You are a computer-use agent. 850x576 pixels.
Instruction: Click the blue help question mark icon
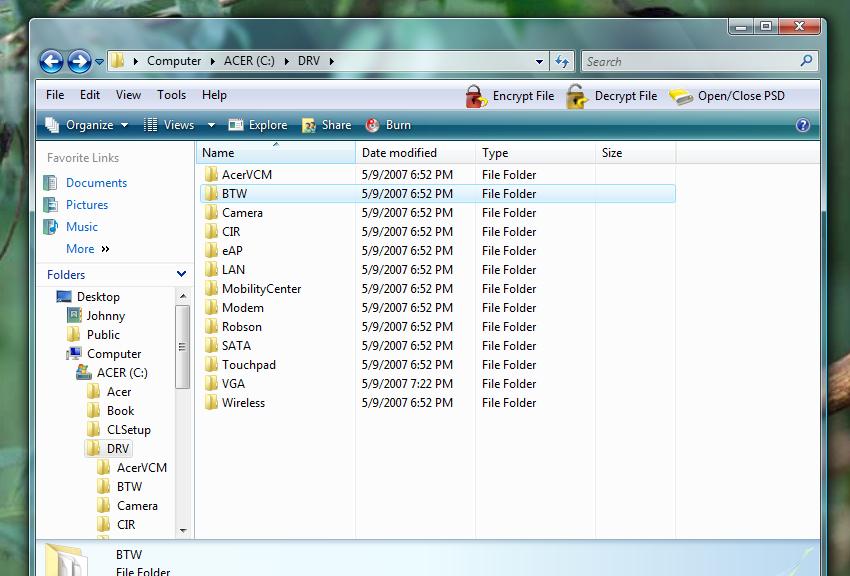click(803, 125)
